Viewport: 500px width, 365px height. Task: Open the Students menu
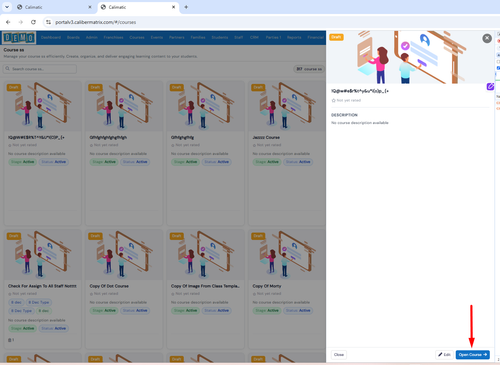tap(220, 37)
